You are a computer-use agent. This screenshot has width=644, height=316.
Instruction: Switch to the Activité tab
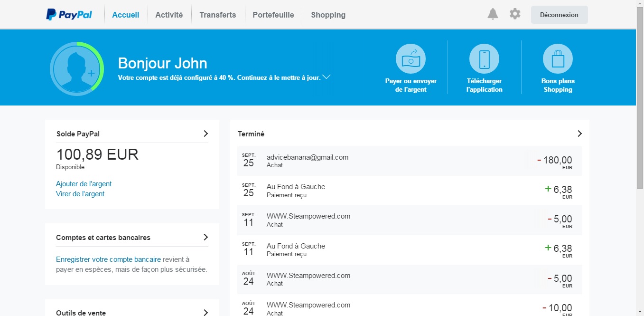(x=169, y=15)
